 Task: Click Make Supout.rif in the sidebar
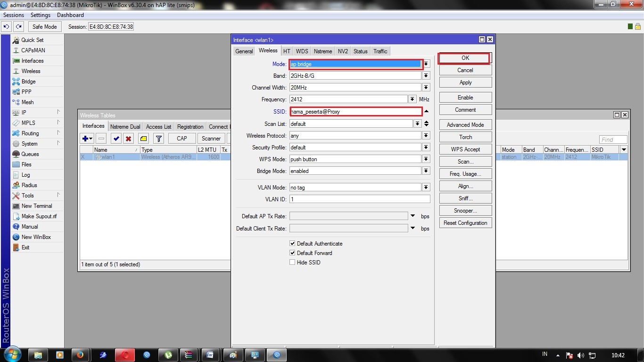click(39, 216)
